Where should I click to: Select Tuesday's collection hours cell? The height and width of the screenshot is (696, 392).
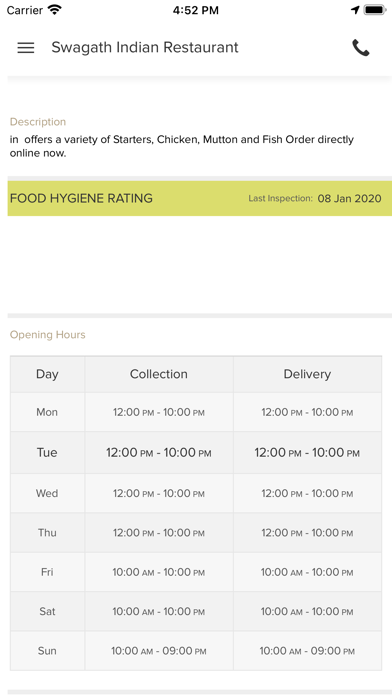pos(159,453)
